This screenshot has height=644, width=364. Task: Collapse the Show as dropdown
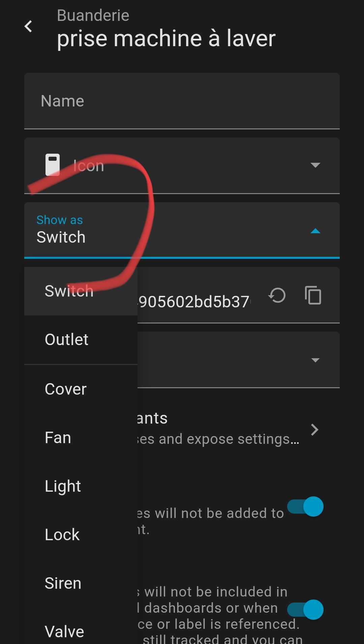coord(315,231)
